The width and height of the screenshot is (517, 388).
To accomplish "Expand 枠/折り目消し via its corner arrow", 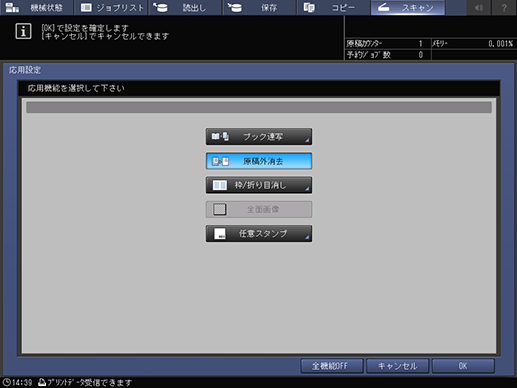I will [307, 190].
